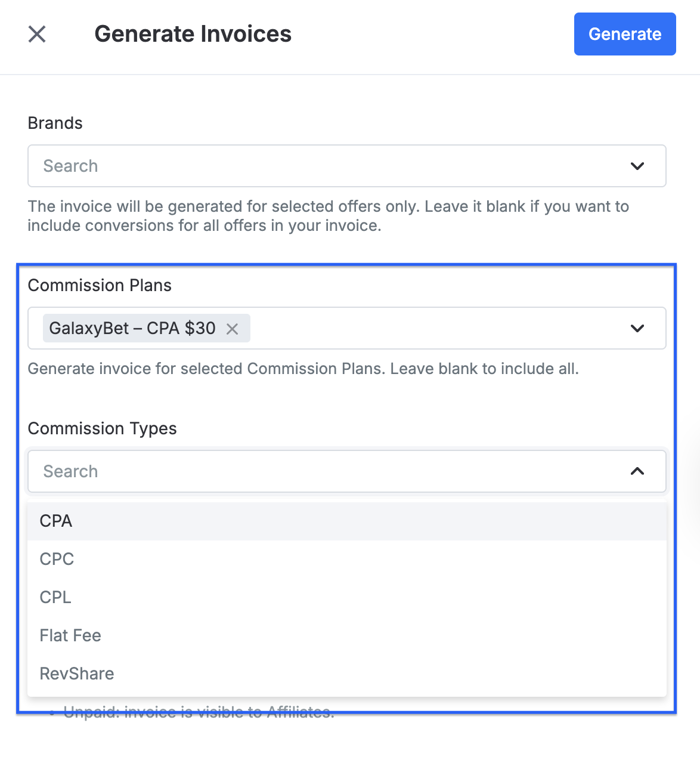Close the Generate Invoices panel
The image size is (700, 760).
point(37,34)
